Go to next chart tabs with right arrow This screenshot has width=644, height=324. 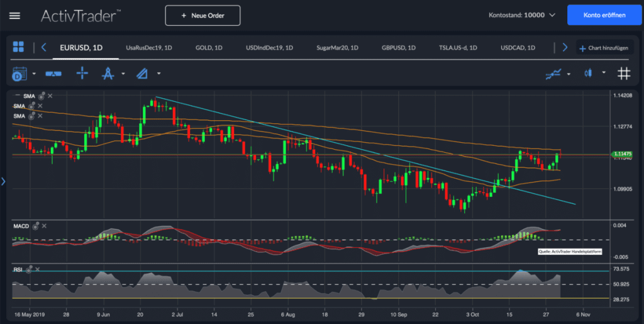tap(565, 48)
